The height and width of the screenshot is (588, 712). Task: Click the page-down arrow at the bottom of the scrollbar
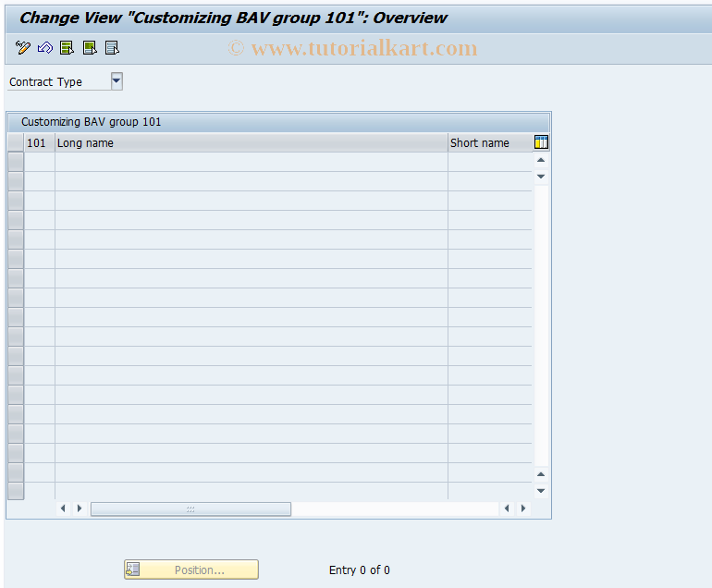point(541,491)
